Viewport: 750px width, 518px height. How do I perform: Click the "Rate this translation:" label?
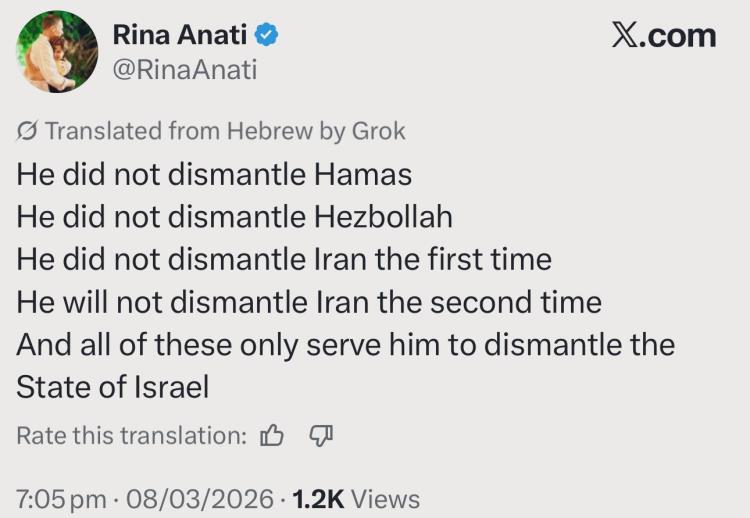[132, 436]
